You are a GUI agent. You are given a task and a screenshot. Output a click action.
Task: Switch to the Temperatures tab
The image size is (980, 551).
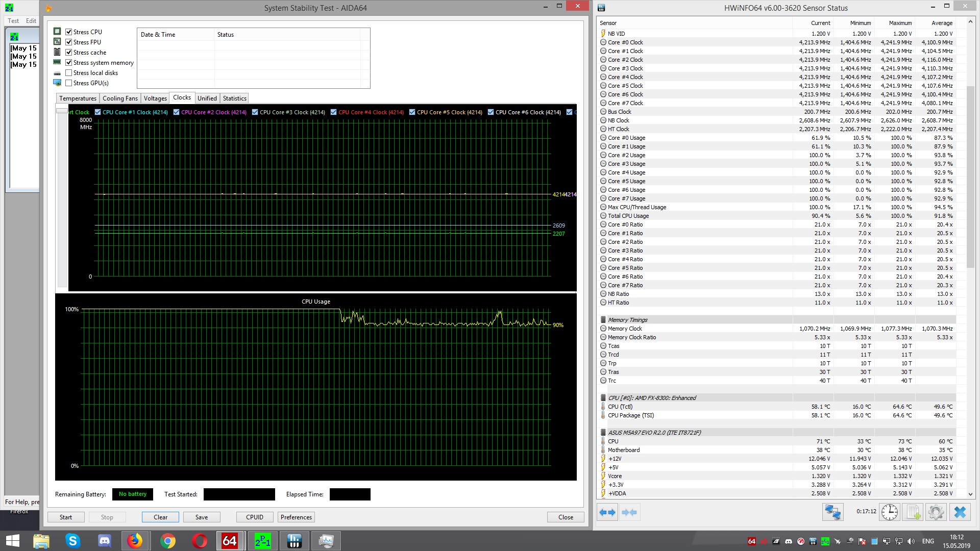pyautogui.click(x=78, y=98)
